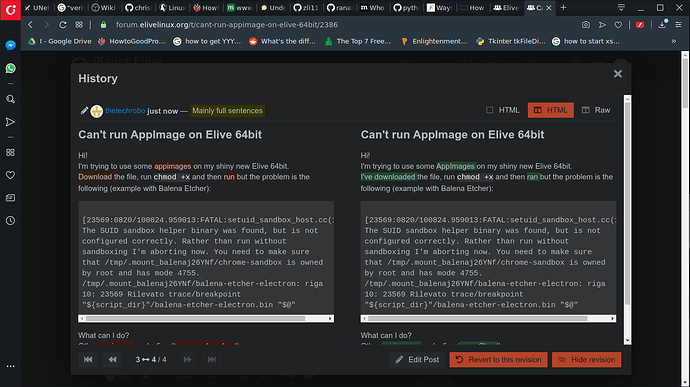Switch to the UNet tab
690x387 pixels.
point(37,7)
